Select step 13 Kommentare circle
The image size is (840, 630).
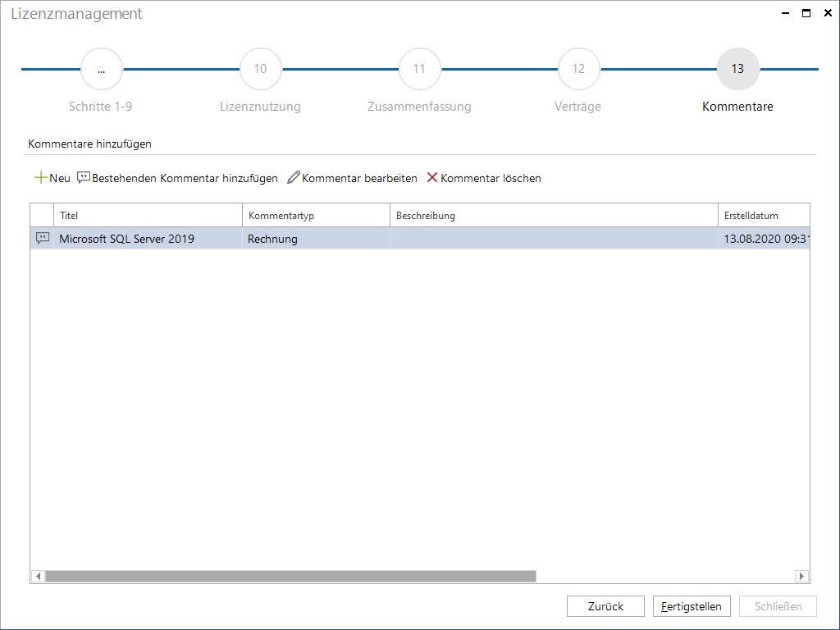[737, 69]
